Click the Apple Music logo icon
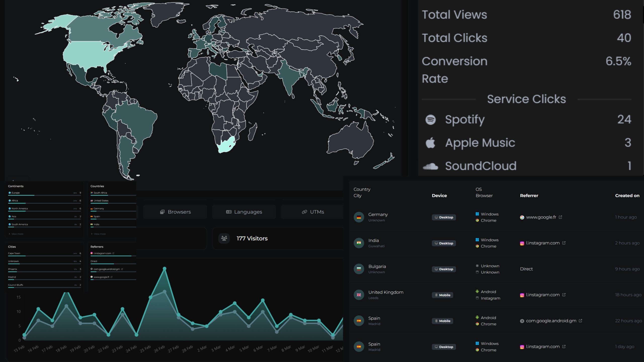Screen dimensions: 644x362 (430, 143)
